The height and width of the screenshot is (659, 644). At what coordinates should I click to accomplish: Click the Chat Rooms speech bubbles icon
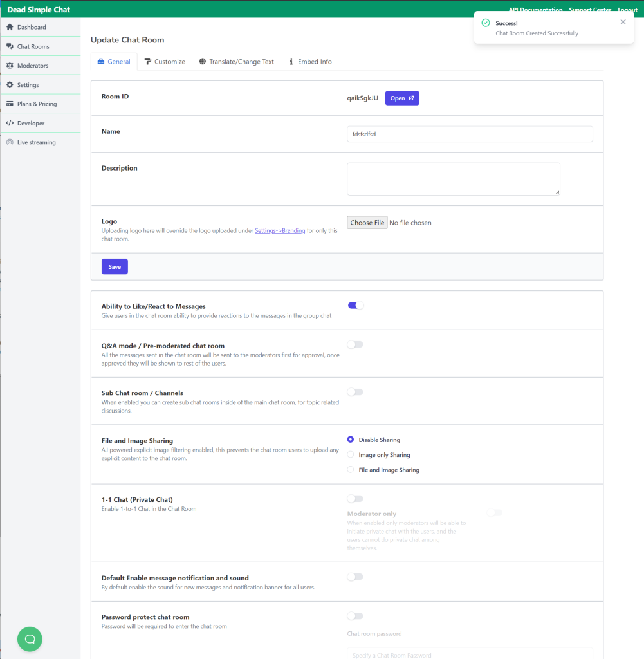(10, 46)
